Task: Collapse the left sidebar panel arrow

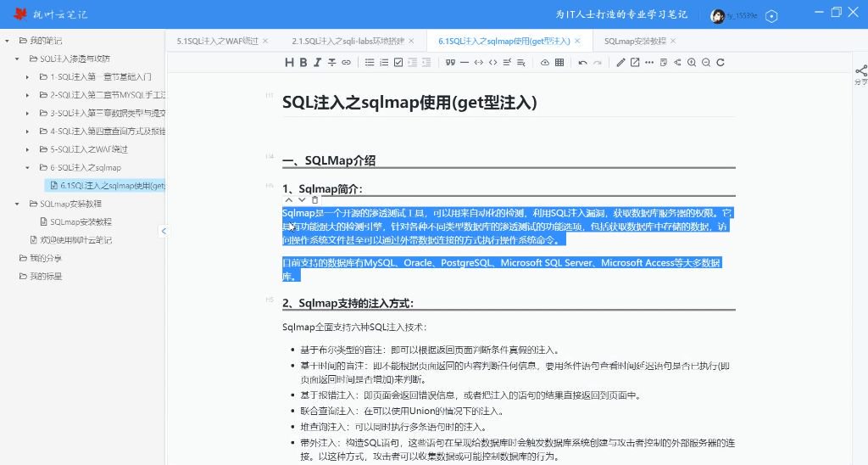Action: (164, 231)
